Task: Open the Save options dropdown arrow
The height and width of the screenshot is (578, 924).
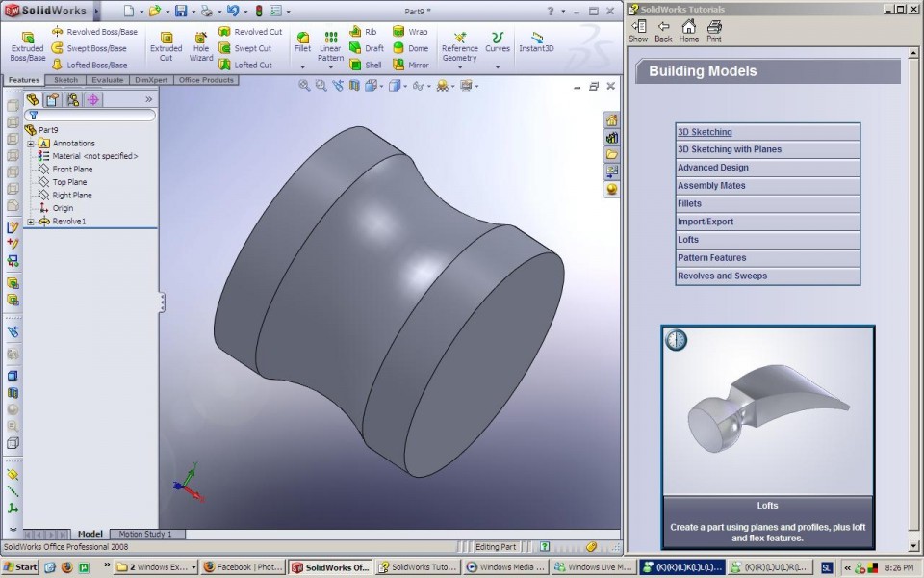Action: 193,12
